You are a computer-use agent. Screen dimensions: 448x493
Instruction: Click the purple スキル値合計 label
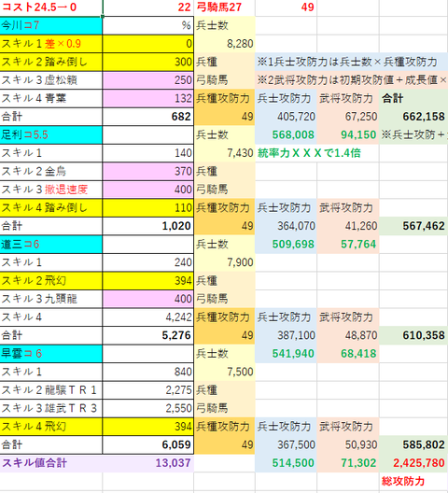(35, 463)
